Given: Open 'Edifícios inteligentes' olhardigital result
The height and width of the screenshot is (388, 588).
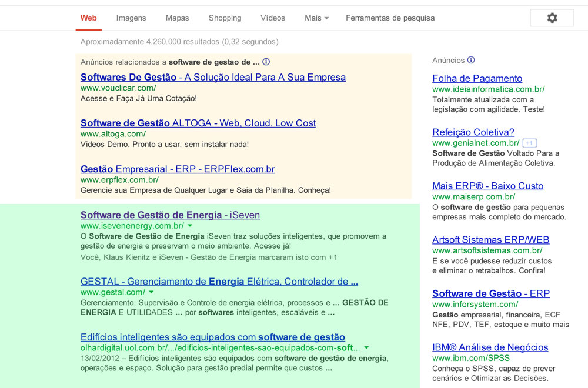Looking at the screenshot, I should click(212, 337).
